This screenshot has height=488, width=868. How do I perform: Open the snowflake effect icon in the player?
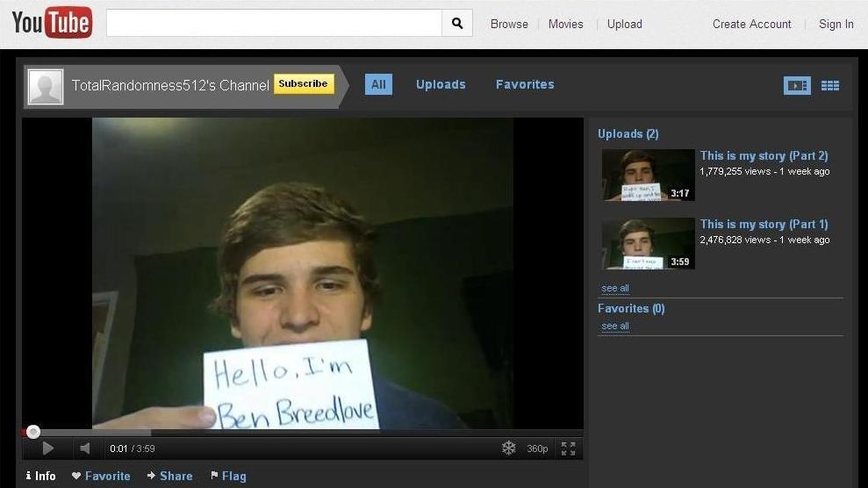pyautogui.click(x=508, y=449)
